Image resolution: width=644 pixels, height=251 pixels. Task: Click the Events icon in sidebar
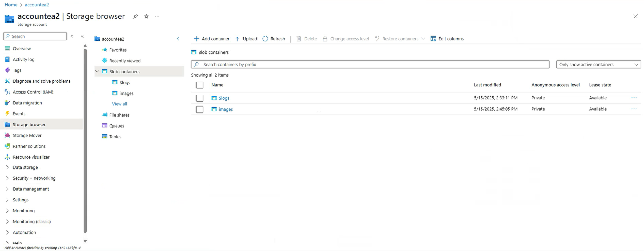click(7, 114)
